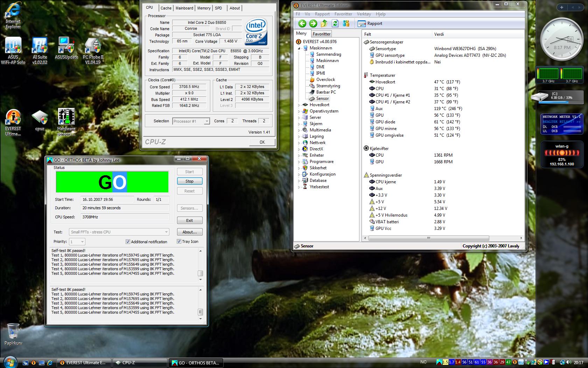Image resolution: width=588 pixels, height=368 pixels.
Task: Open About tab in CPU-Z
Action: tap(234, 8)
